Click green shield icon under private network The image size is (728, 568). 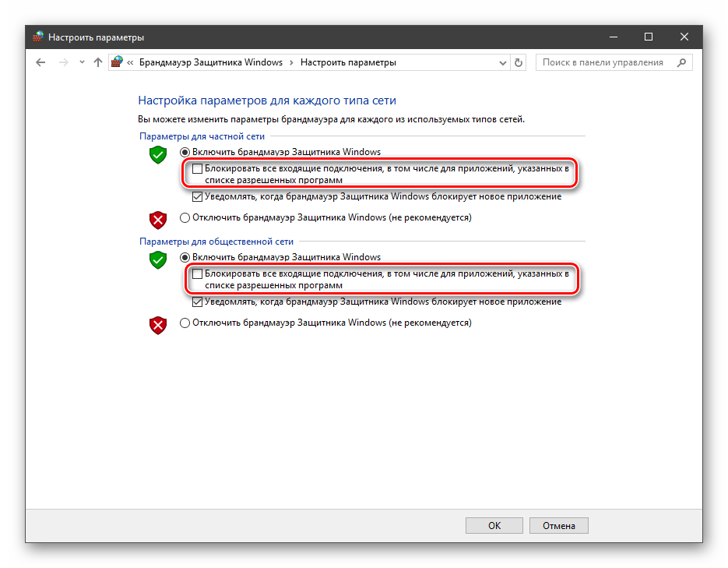pos(158,154)
